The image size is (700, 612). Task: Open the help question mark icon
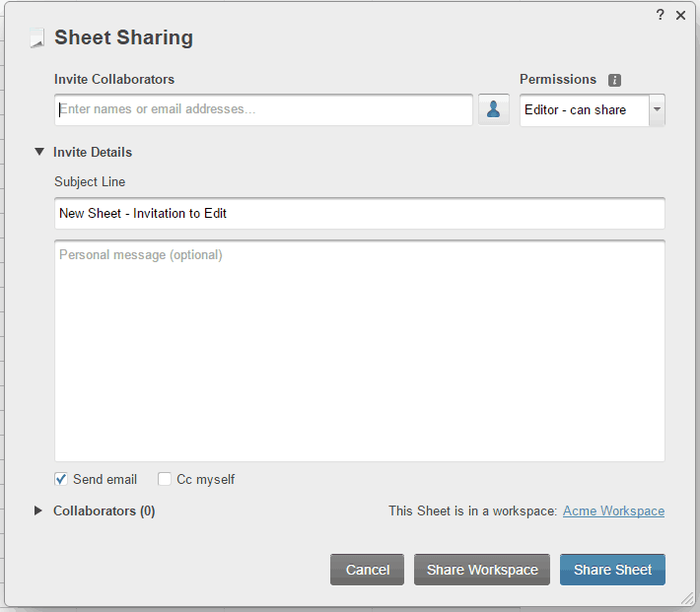click(x=660, y=15)
